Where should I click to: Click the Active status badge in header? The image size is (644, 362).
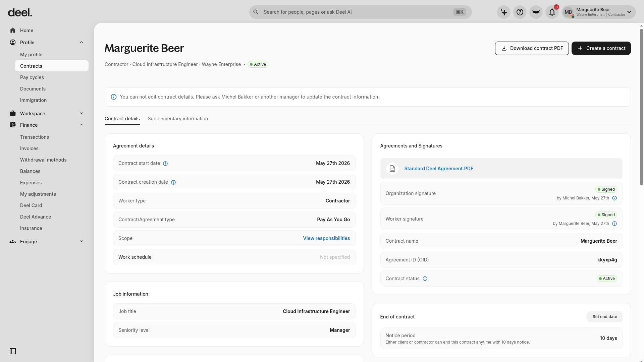click(x=258, y=64)
